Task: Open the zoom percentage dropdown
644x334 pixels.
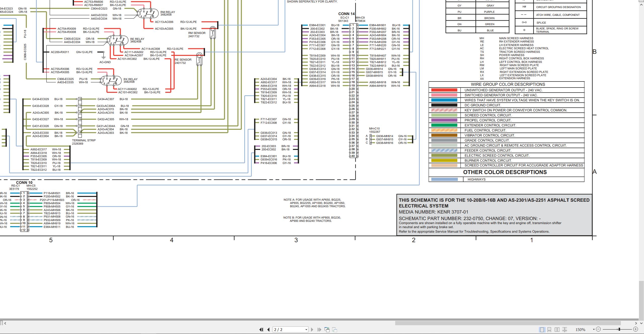Action: pos(594,329)
